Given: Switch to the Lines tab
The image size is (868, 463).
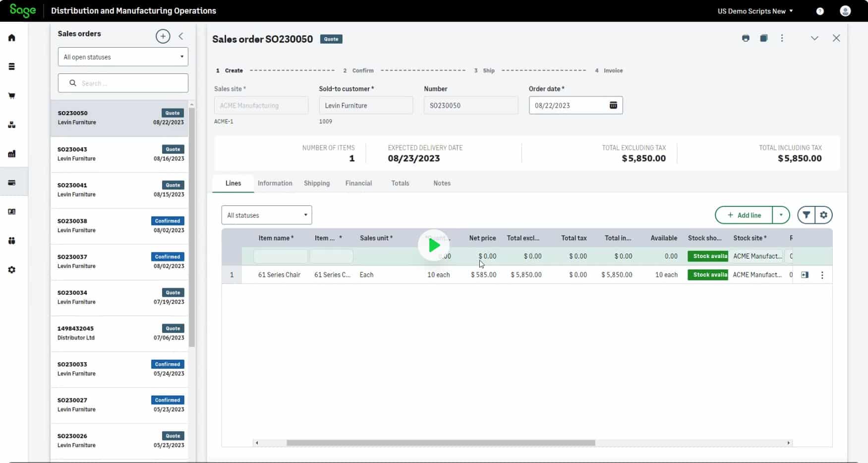Looking at the screenshot, I should [233, 183].
